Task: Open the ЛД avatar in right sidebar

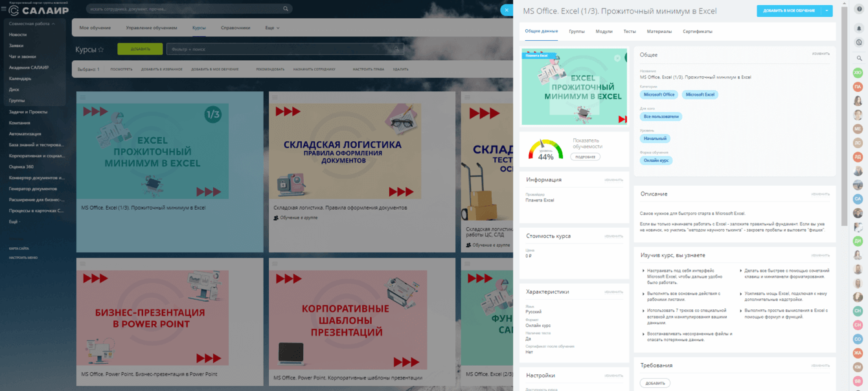Action: (858, 157)
